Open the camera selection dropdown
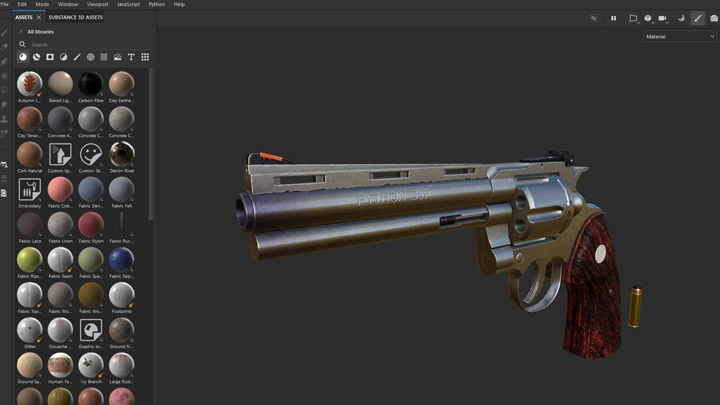 [x=663, y=18]
